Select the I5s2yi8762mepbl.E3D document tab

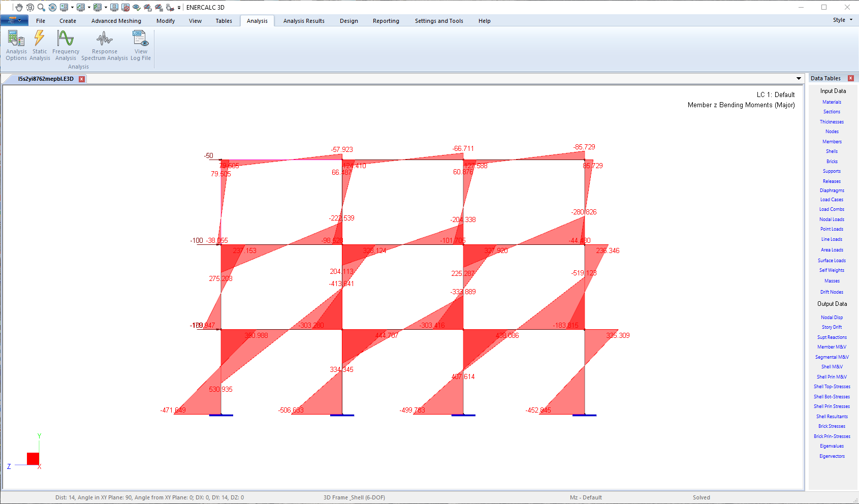46,79
